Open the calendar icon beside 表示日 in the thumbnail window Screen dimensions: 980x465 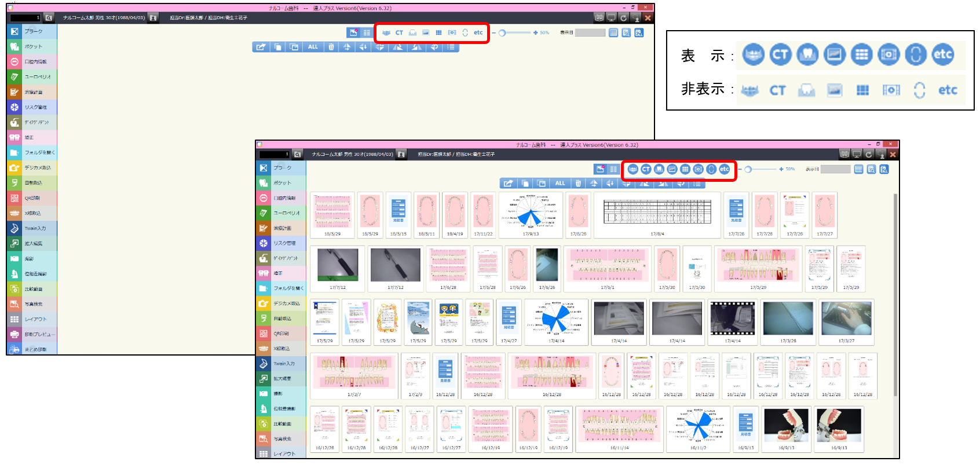[858, 169]
